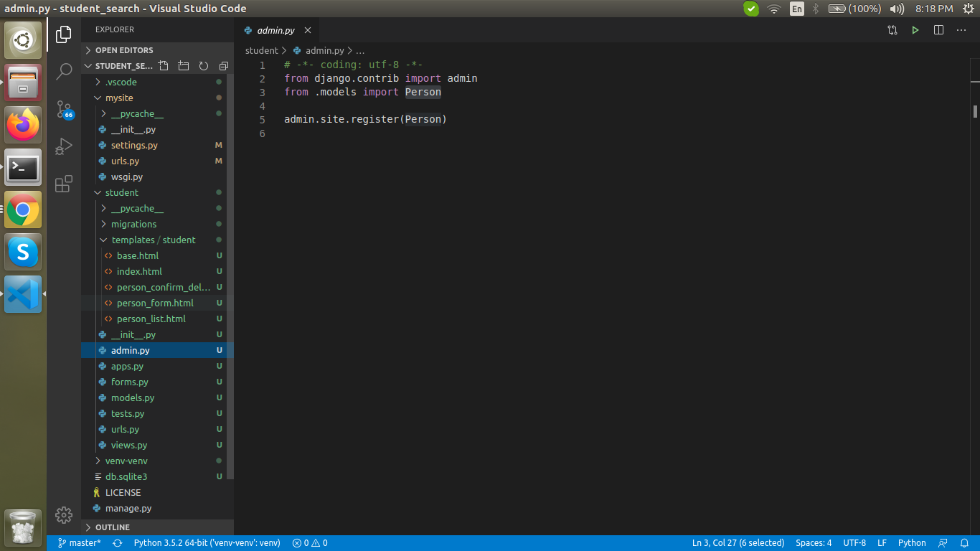Select Python 3.5.2 interpreter in status bar
Screen dimensions: 980x551
point(207,543)
